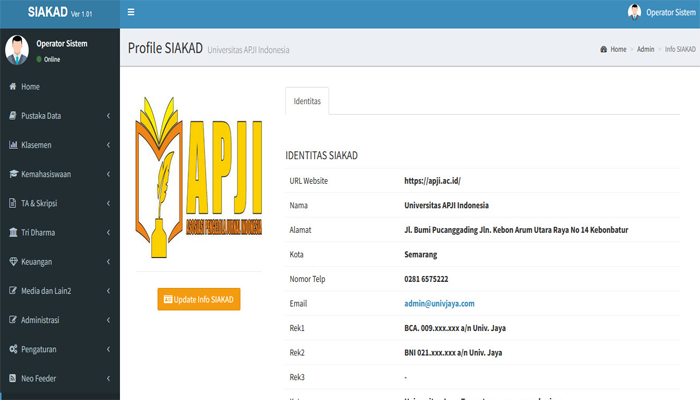Viewport: 700px width, 400px height.
Task: Open the Operator Sistem user dropdown
Action: [661, 12]
